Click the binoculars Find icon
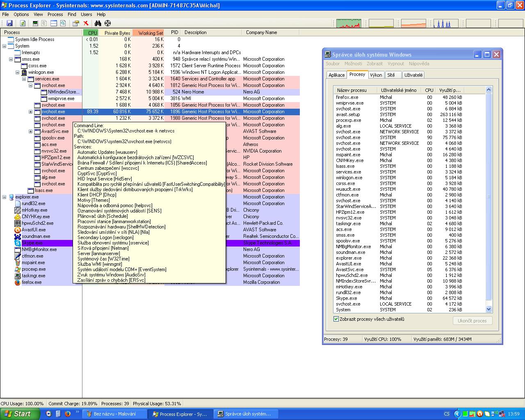Screen dimensions: 525x420 98,23
